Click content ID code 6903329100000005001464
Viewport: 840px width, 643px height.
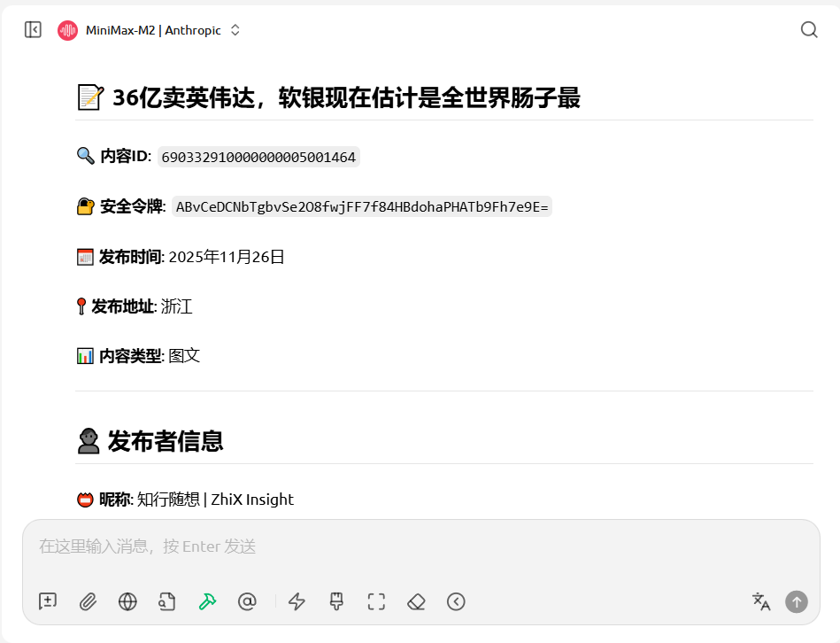(258, 157)
